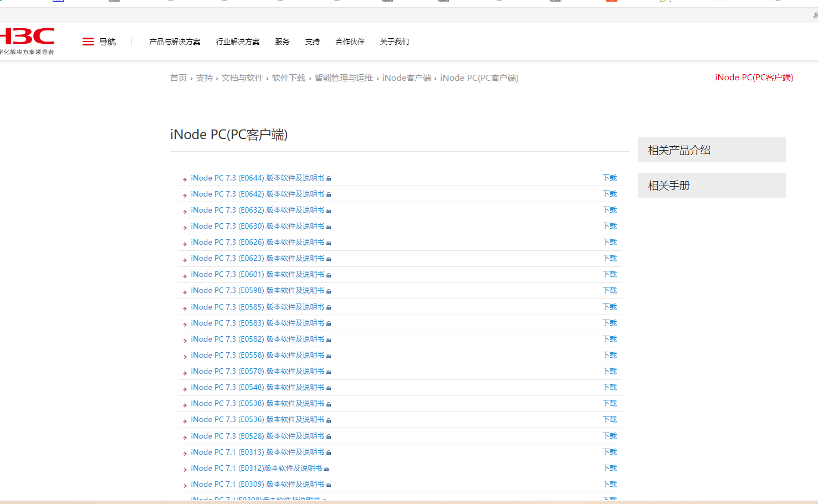Click 下载 on the 7.1 (E0312) row
Image resolution: width=818 pixels, height=504 pixels.
(x=610, y=468)
